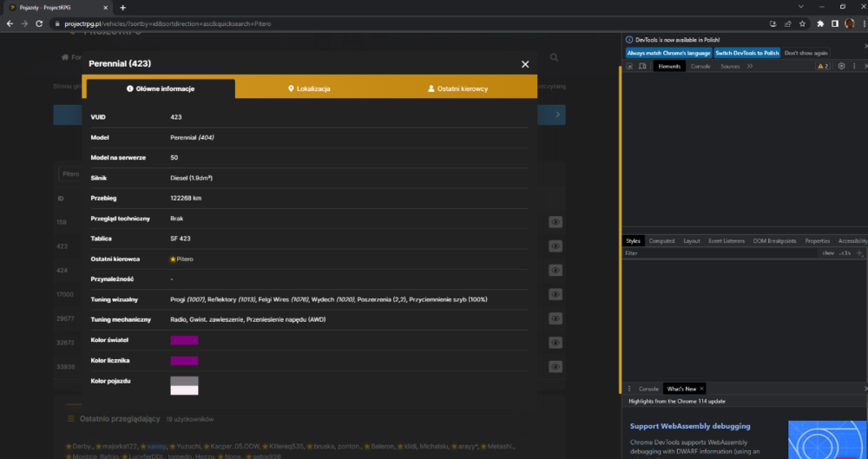This screenshot has height=459, width=868.
Task: Toggle the :hov element state panel
Action: tap(828, 253)
